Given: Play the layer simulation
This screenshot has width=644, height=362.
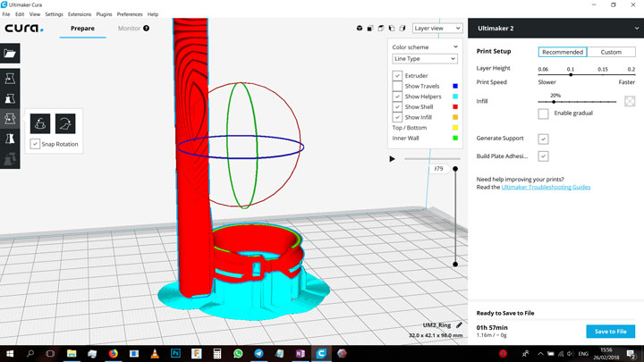Looking at the screenshot, I should pyautogui.click(x=392, y=159).
